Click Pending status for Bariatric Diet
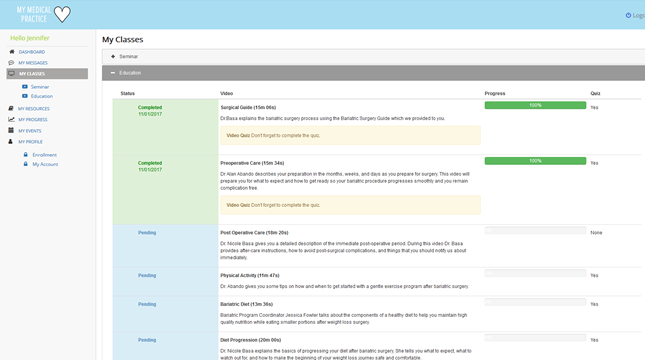The width and height of the screenshot is (645, 360). pyautogui.click(x=147, y=304)
